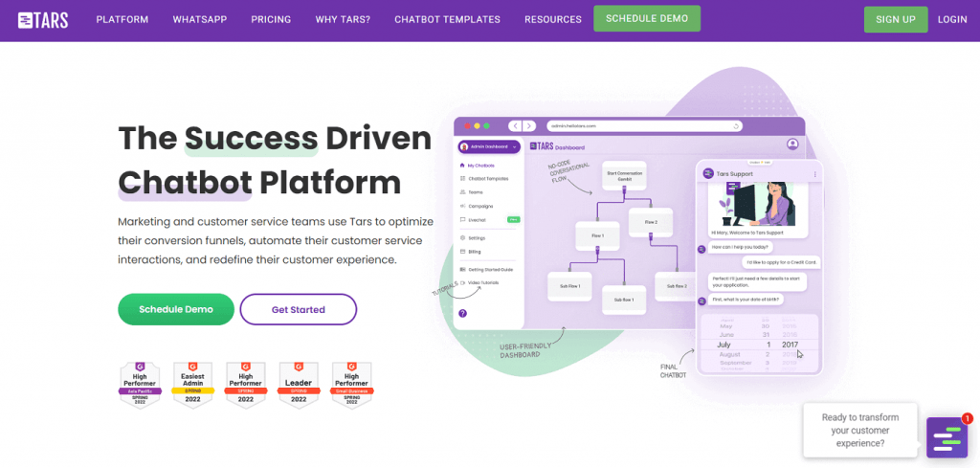Click Schedule Demo in the top navigation
Screen dimensions: 980x468
[647, 18]
